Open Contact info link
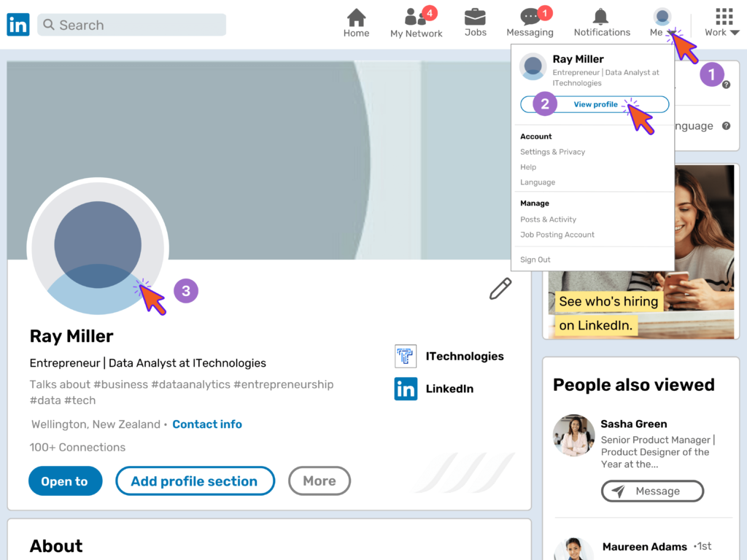This screenshot has width=747, height=560. (x=207, y=424)
